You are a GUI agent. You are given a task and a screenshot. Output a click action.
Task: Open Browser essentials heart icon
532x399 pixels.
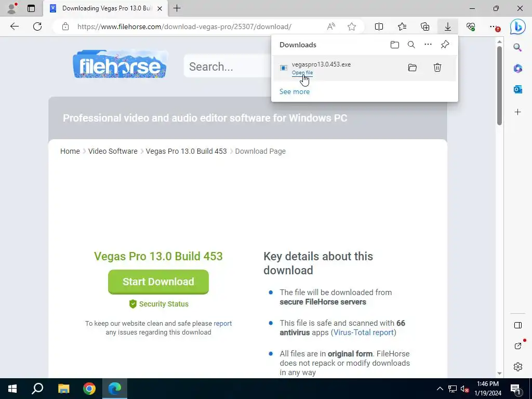pyautogui.click(x=471, y=26)
